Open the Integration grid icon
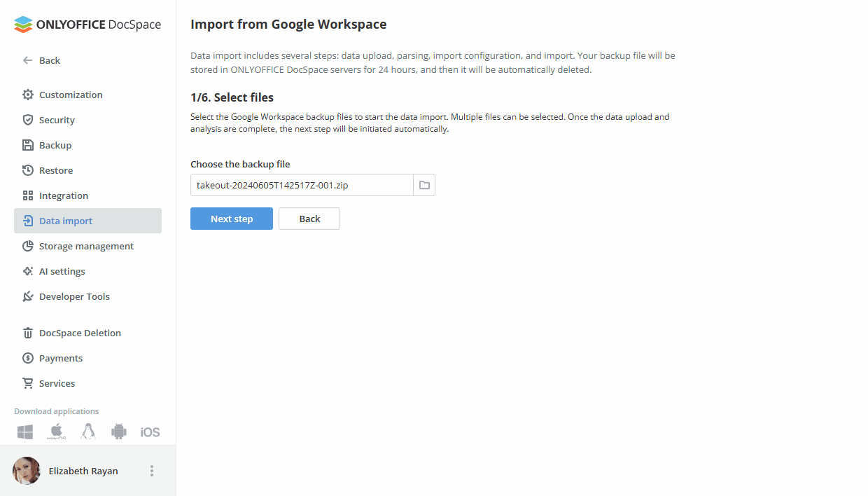The image size is (868, 496). [27, 195]
